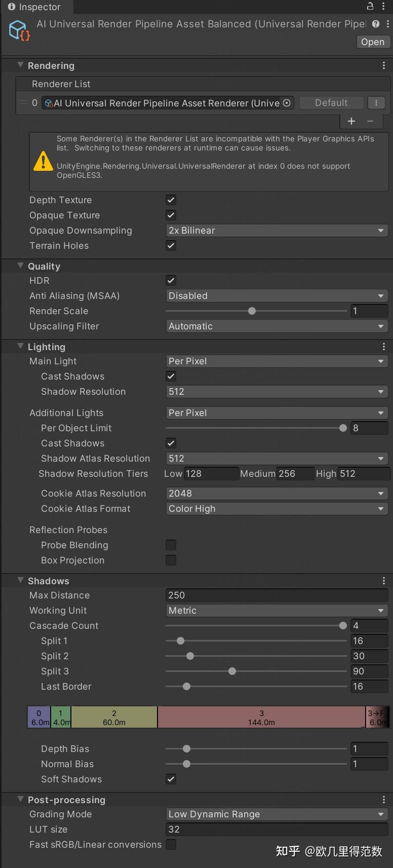The image size is (393, 868).
Task: Toggle the Terrain Holes checkbox
Action: point(171,246)
